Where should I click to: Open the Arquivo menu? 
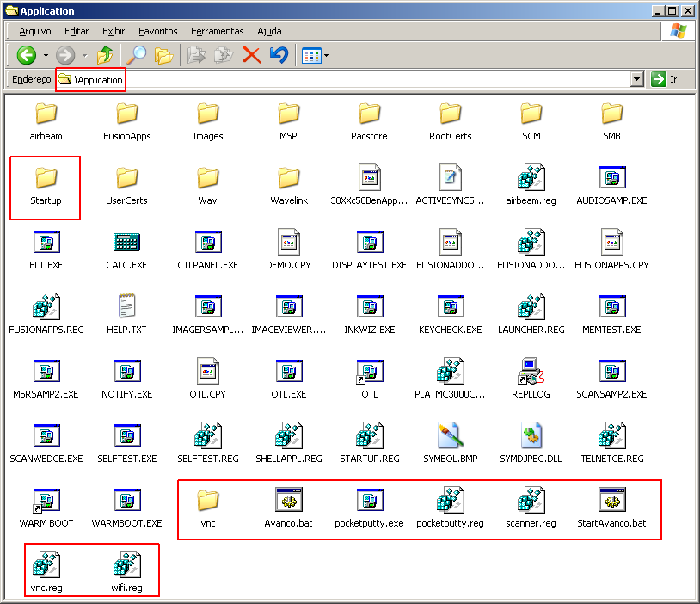35,31
